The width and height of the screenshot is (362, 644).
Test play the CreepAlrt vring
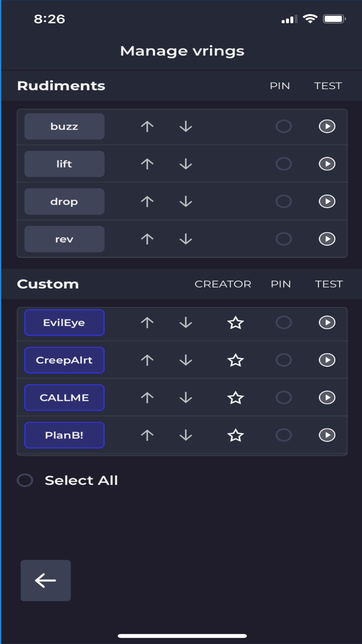327,360
